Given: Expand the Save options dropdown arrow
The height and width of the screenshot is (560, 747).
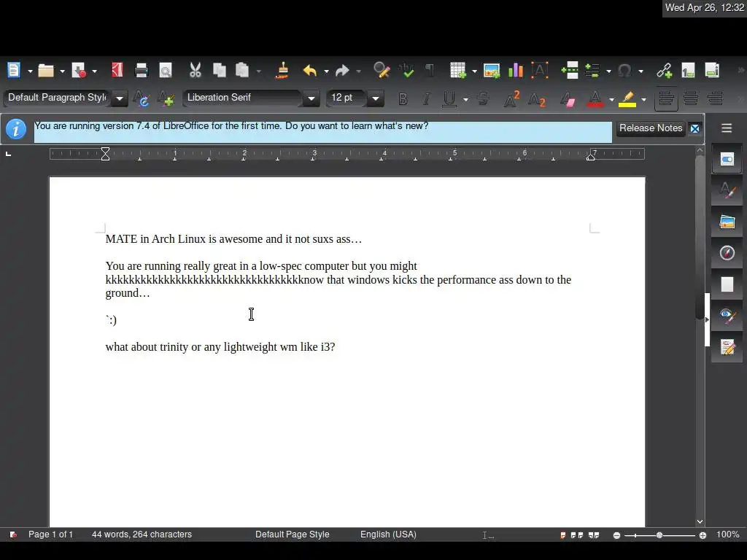Looking at the screenshot, I should [94, 71].
